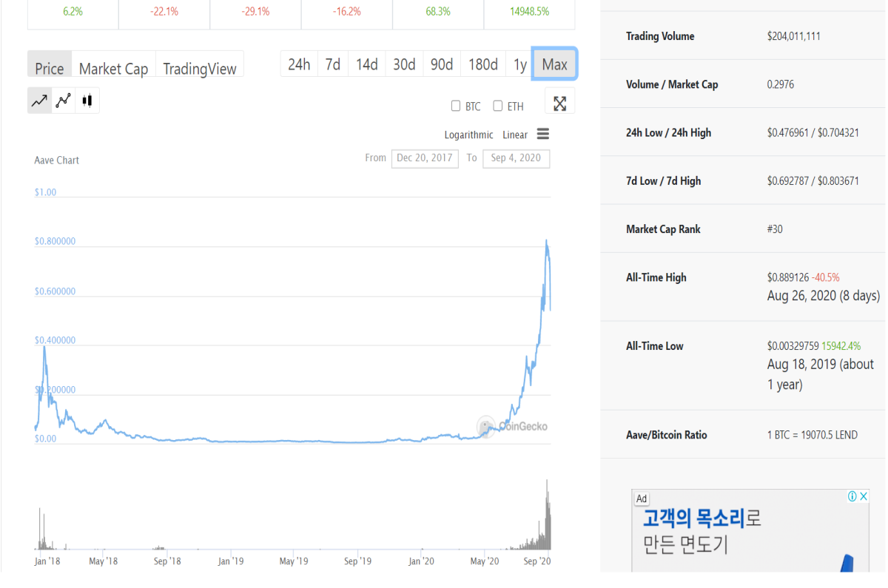Click the All-Time Low $0.00329759 value
888x588 pixels.
tap(793, 345)
